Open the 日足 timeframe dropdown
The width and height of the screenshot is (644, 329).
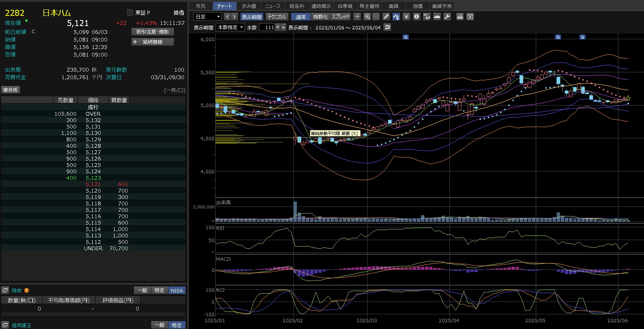(207, 17)
